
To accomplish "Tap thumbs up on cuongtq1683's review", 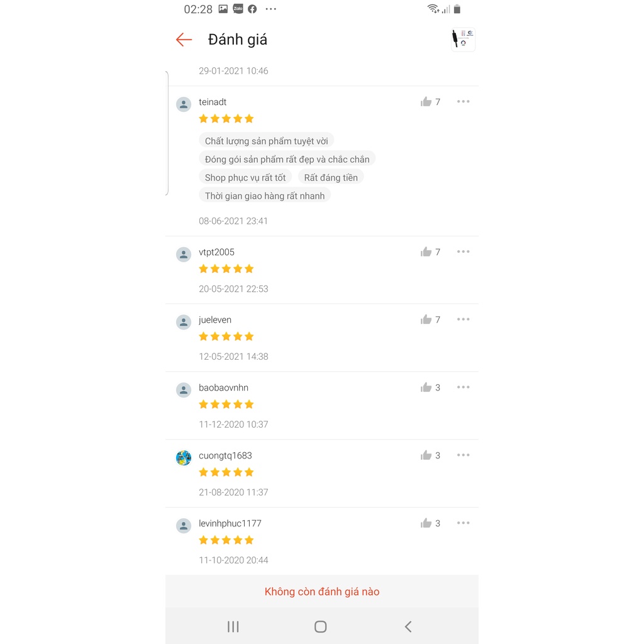I will (x=426, y=455).
